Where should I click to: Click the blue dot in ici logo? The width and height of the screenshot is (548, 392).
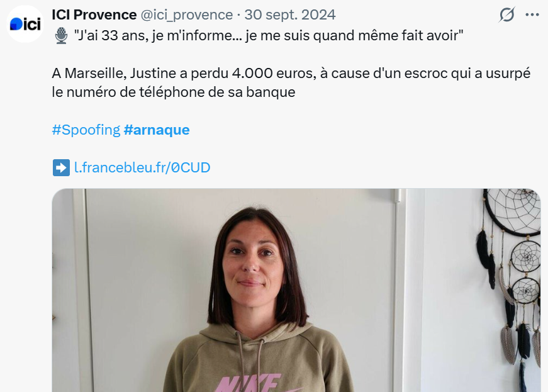(16, 24)
